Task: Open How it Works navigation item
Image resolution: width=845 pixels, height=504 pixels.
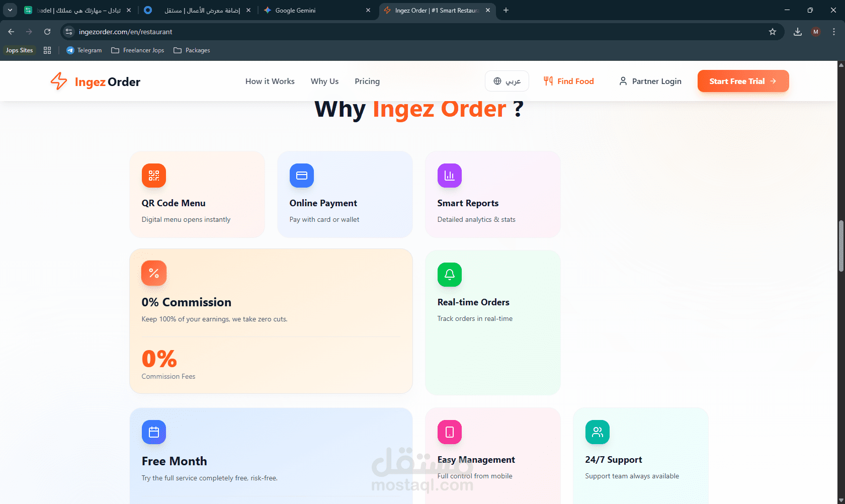Action: pos(270,81)
